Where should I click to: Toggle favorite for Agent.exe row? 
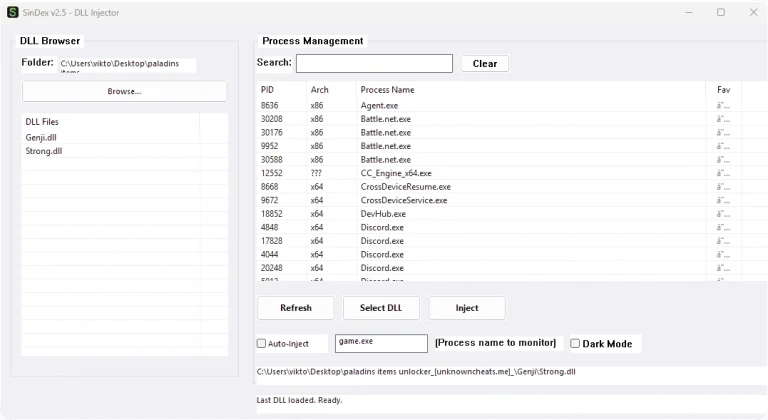pos(723,105)
